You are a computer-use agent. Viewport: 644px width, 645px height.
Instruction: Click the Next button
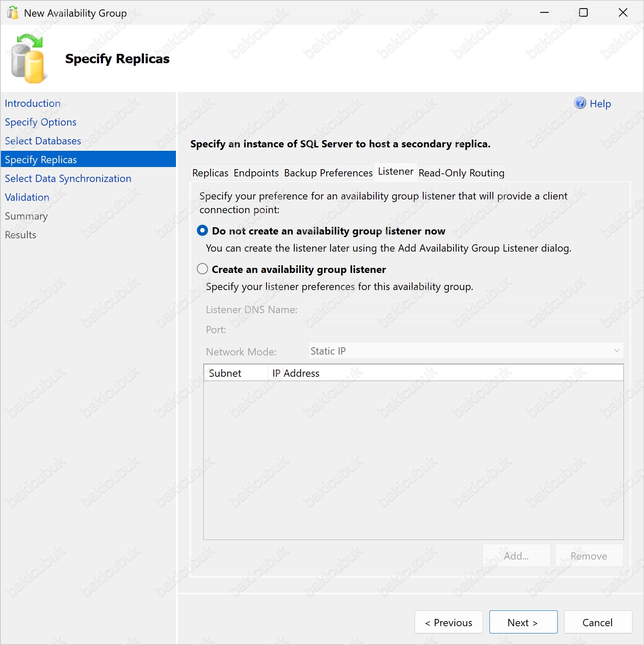click(x=523, y=622)
